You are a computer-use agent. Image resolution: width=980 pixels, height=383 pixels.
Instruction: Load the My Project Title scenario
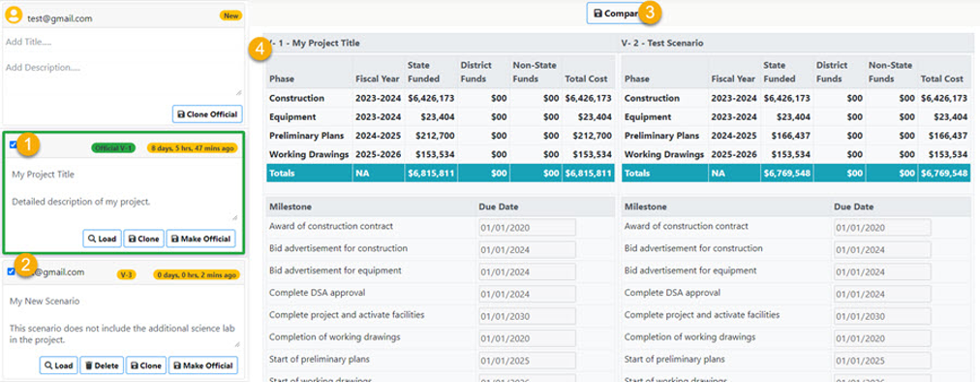102,239
